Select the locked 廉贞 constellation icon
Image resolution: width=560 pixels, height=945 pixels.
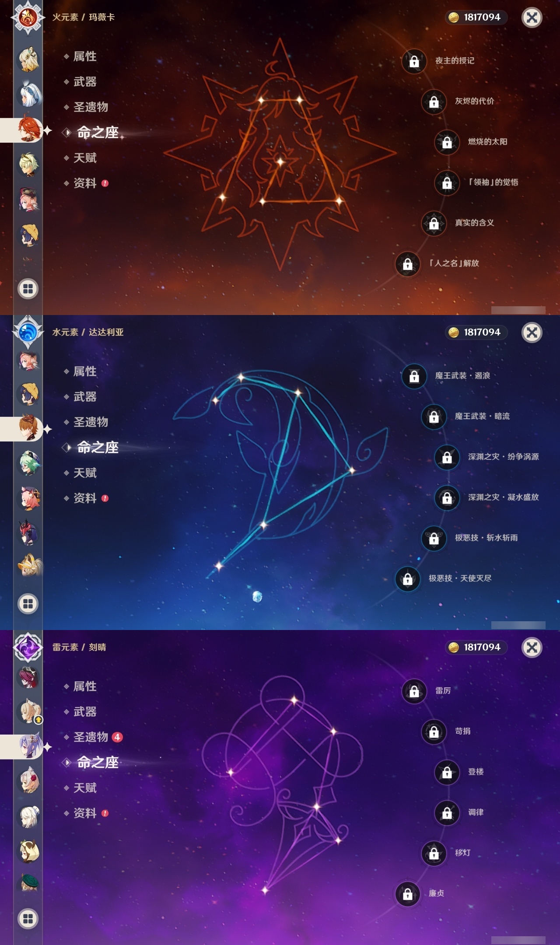pyautogui.click(x=407, y=894)
